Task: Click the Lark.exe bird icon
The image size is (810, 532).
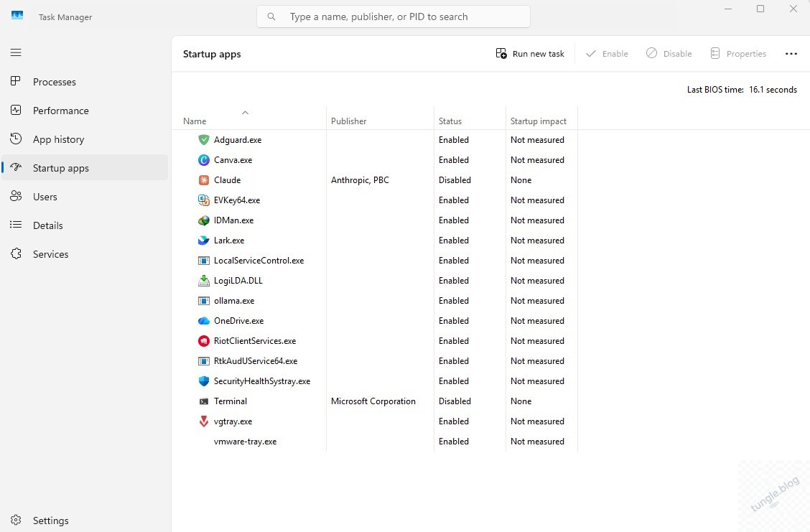Action: pos(203,241)
